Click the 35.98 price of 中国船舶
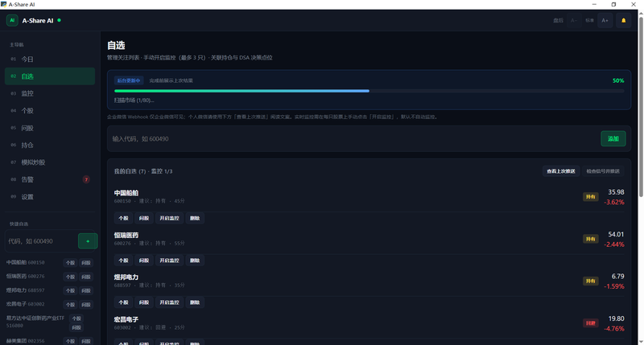The height and width of the screenshot is (345, 644). click(x=616, y=192)
